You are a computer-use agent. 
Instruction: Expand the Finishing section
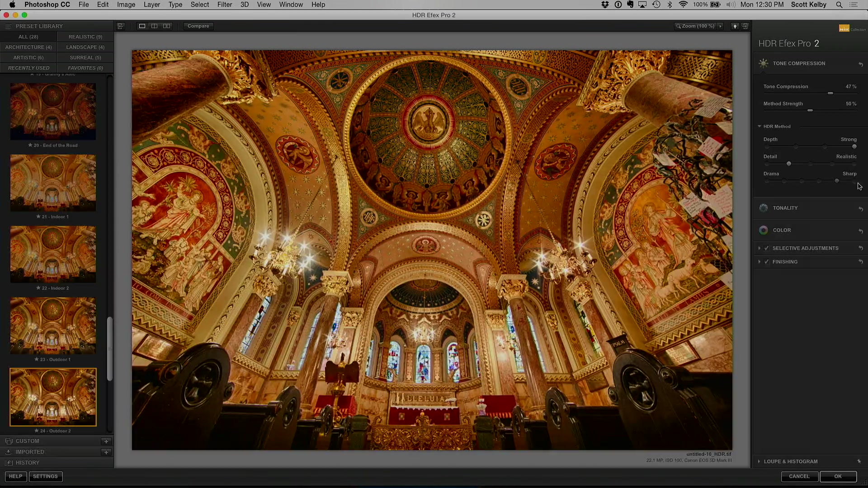[759, 262]
